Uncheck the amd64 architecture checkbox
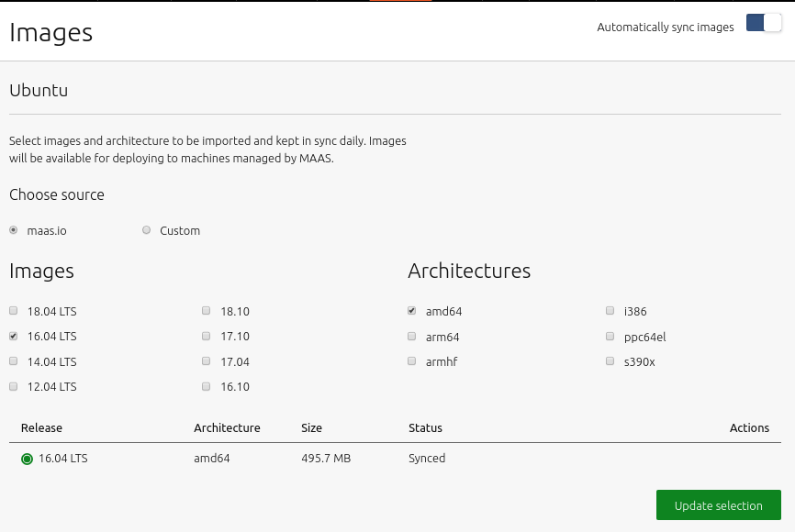 click(412, 311)
